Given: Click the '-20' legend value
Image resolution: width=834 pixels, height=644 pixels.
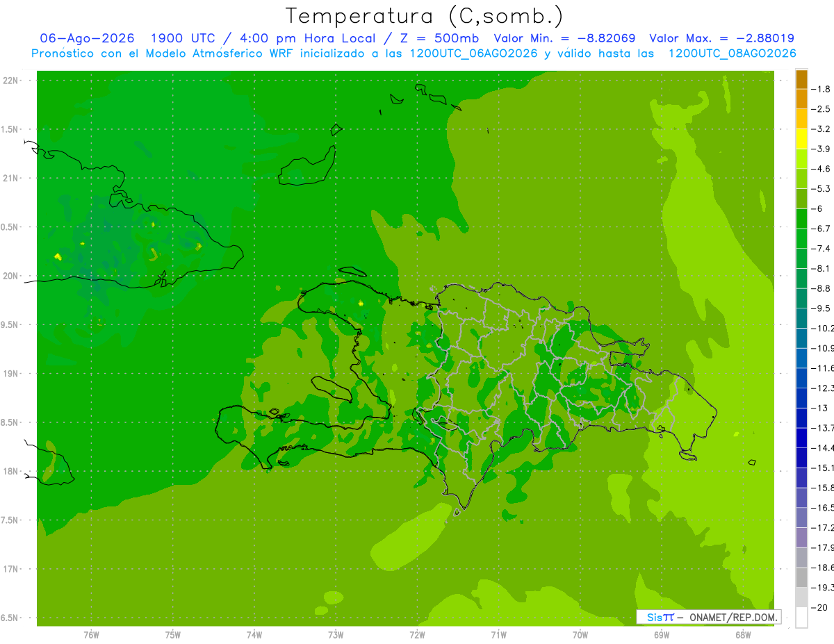Looking at the screenshot, I should [x=821, y=608].
